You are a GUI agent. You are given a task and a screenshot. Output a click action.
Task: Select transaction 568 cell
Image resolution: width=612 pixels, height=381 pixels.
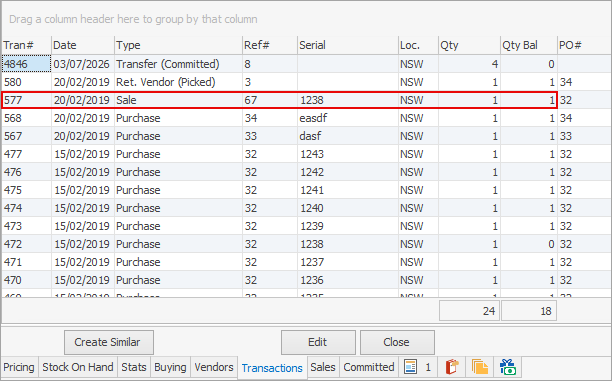[26, 118]
